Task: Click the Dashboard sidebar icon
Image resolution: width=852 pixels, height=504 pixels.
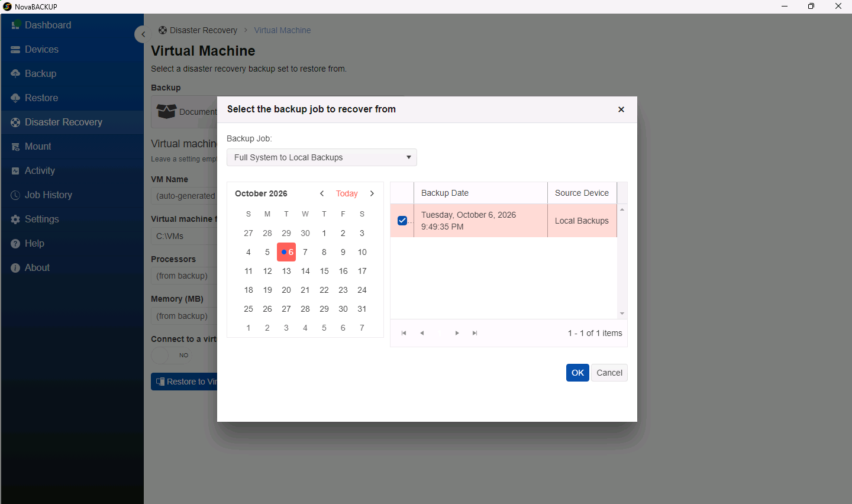Action: (x=15, y=25)
